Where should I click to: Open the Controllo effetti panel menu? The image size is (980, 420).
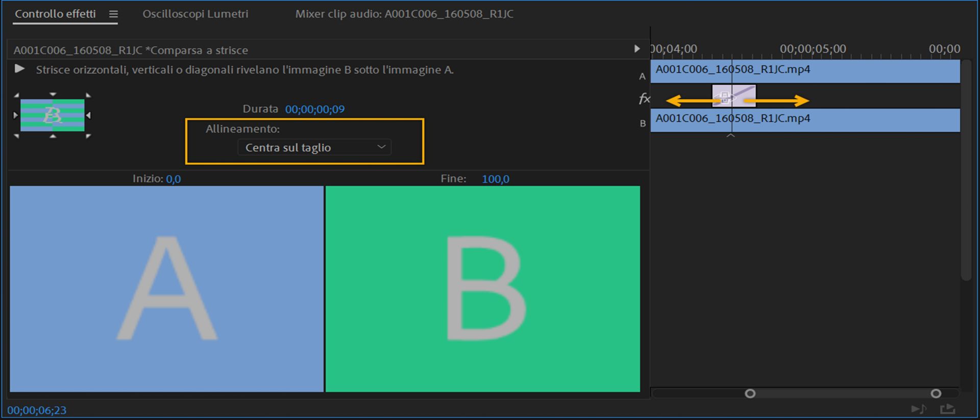(113, 14)
